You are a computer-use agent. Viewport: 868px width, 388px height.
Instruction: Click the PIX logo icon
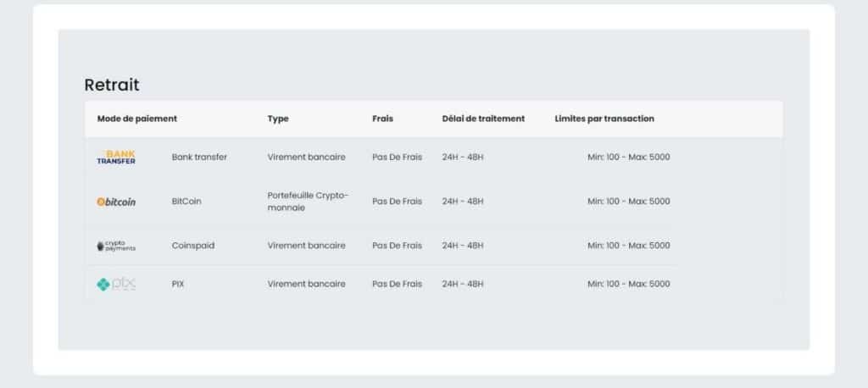(x=116, y=285)
